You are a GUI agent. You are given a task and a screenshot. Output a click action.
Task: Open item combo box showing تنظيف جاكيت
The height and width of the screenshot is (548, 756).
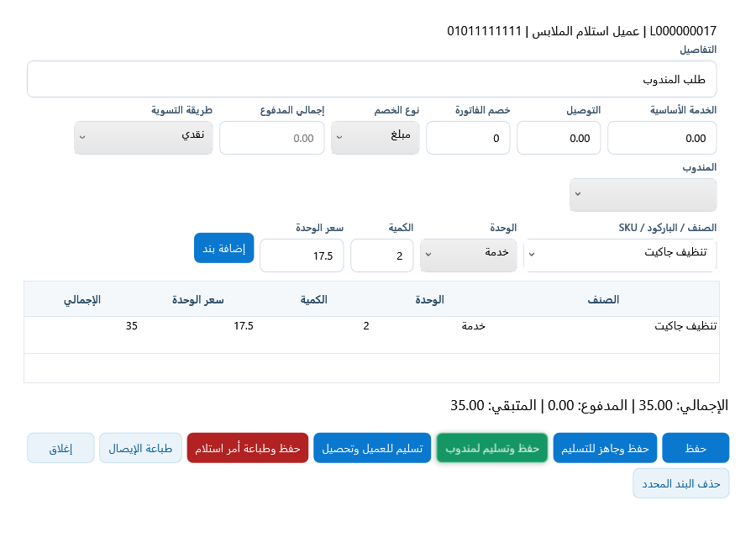(620, 256)
